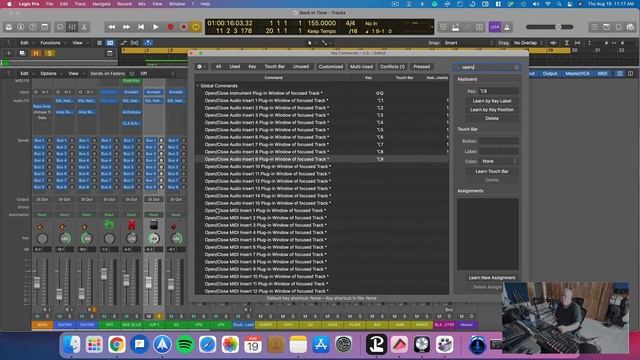Open the Loop Browser button
Screen dimensions: 640x360
coord(618,27)
